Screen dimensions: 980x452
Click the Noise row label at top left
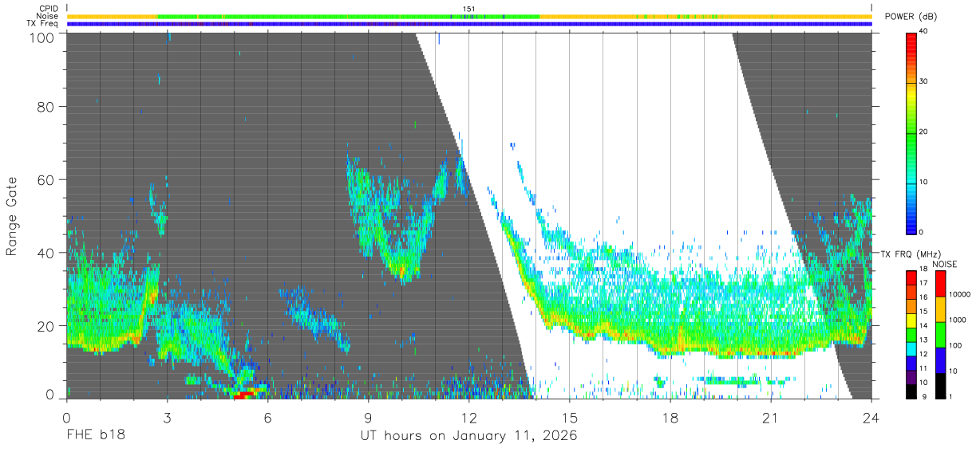(47, 16)
